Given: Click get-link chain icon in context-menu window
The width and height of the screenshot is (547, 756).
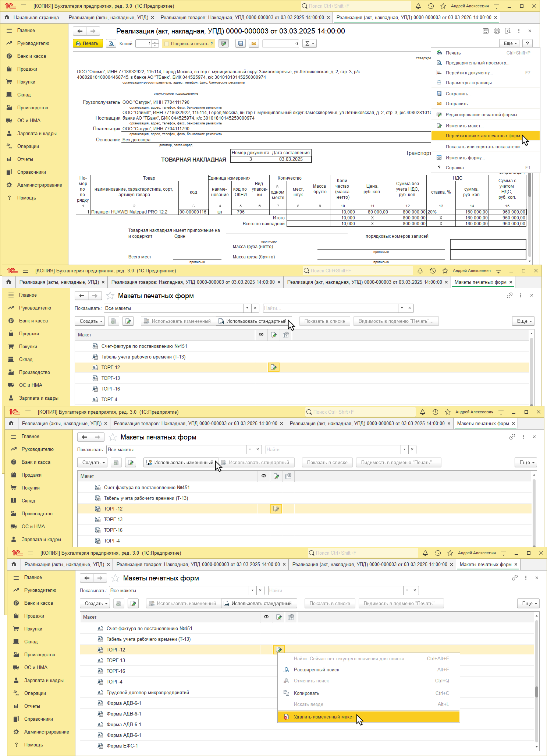Looking at the screenshot, I should pos(515,578).
